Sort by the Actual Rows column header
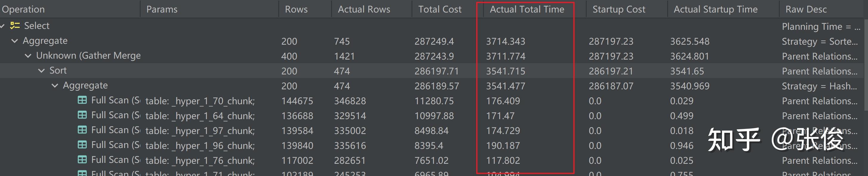Viewport: 868px width, 176px height. [x=364, y=9]
